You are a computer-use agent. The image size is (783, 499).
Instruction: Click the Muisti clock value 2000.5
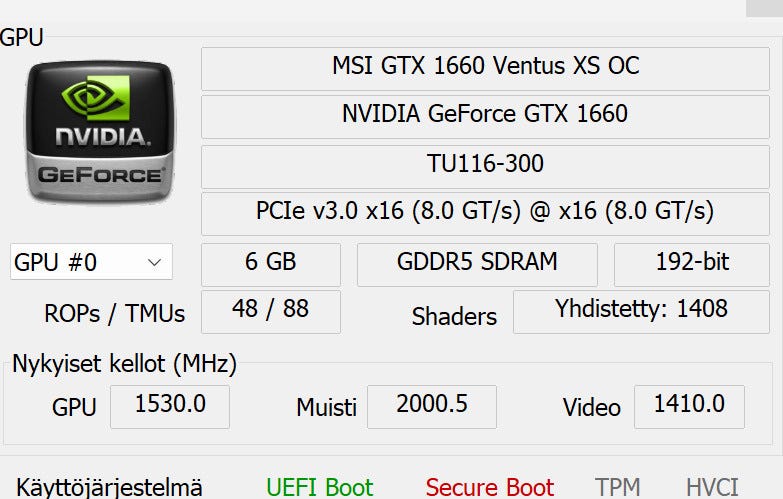tap(431, 405)
